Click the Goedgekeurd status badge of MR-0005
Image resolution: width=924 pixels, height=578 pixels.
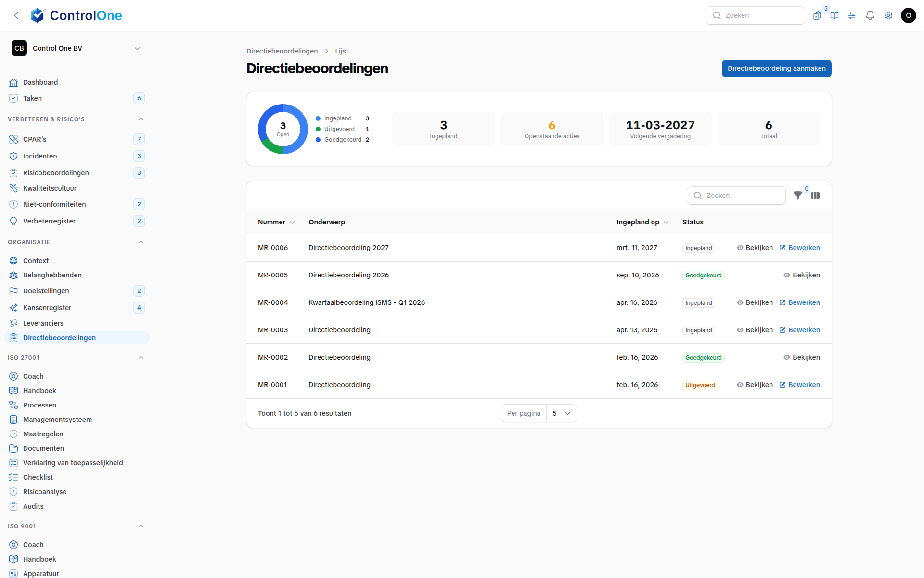point(704,276)
